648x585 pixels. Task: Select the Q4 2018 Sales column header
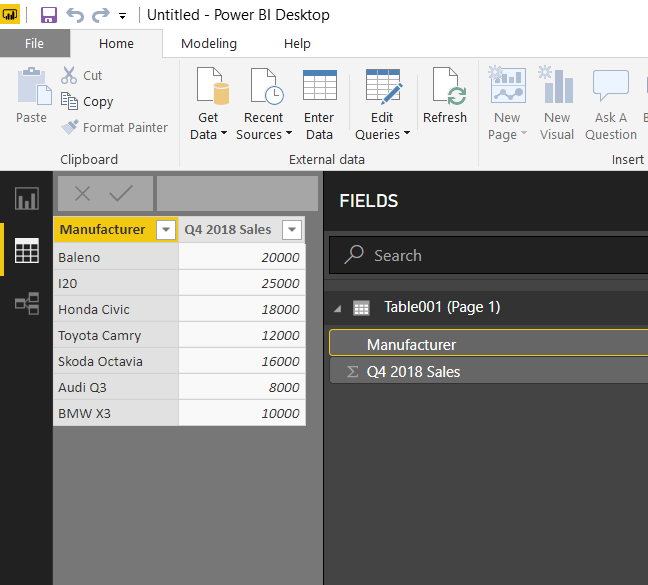[228, 229]
